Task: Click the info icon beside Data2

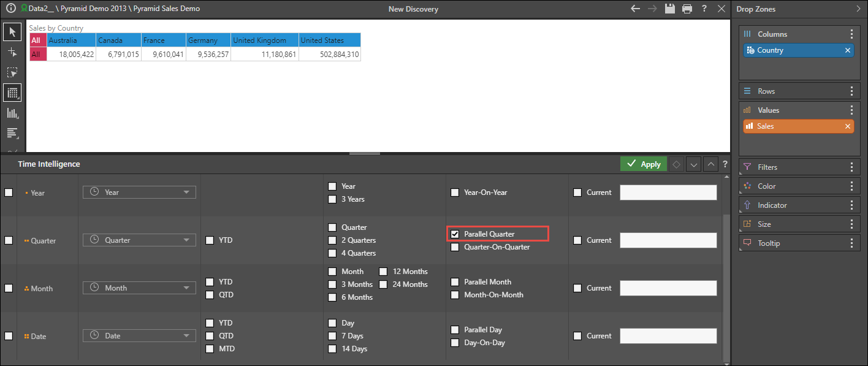Action: (10, 9)
